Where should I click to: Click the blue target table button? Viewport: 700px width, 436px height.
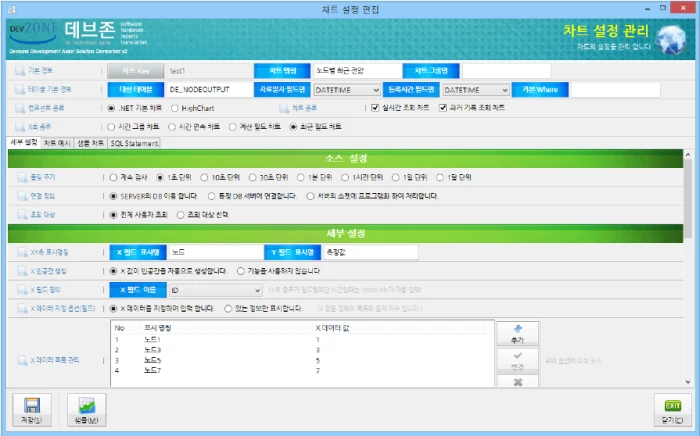[136, 89]
